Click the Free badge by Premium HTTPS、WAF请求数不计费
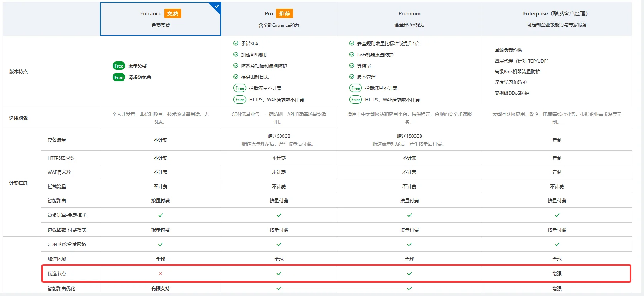644x296 pixels. pyautogui.click(x=356, y=100)
